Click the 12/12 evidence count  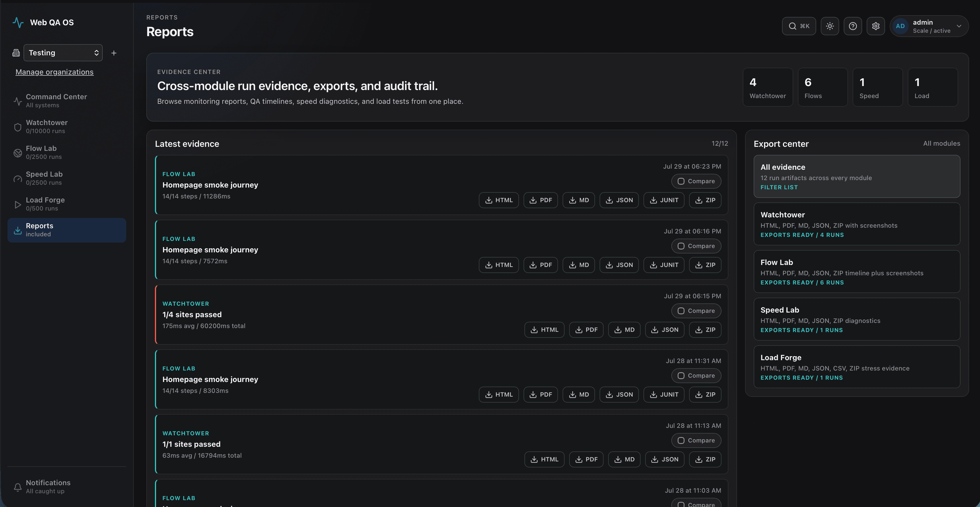click(x=720, y=143)
